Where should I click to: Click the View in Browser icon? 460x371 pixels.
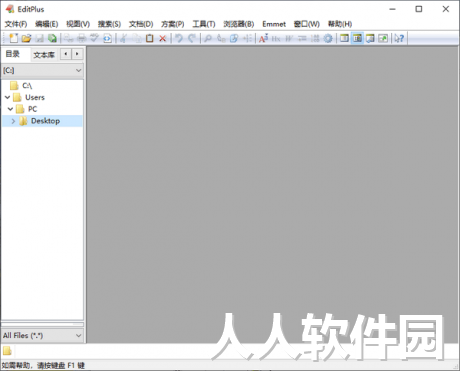(107, 38)
